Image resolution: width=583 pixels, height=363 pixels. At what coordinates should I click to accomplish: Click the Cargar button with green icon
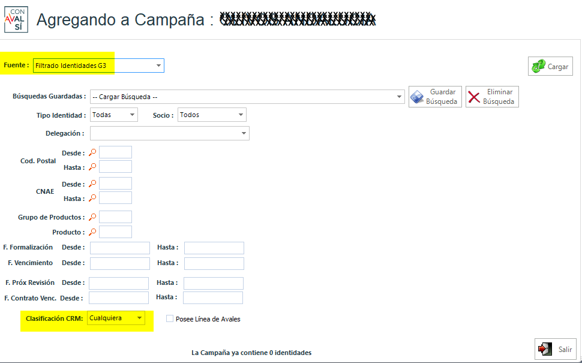(x=550, y=66)
